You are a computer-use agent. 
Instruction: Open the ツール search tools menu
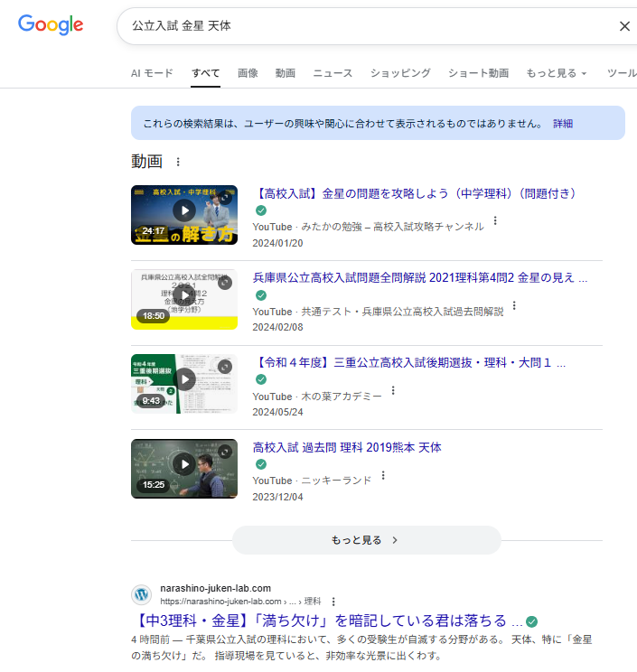click(x=622, y=73)
